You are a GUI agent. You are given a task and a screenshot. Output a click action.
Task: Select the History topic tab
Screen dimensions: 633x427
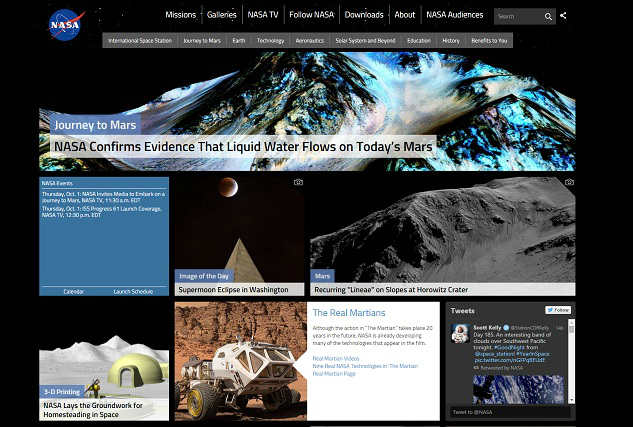pyautogui.click(x=451, y=40)
